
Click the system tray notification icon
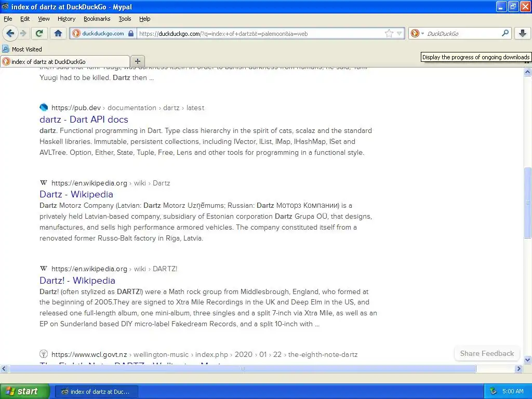(494, 391)
